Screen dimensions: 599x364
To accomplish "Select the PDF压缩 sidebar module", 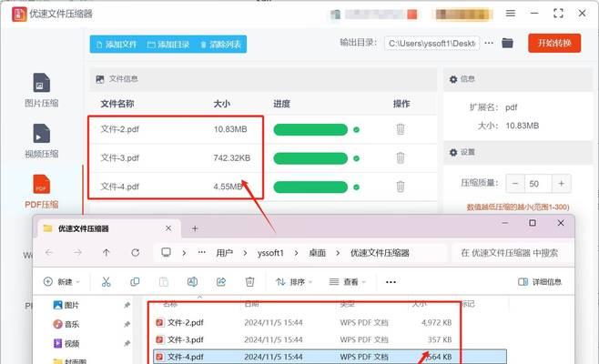I will click(x=41, y=192).
